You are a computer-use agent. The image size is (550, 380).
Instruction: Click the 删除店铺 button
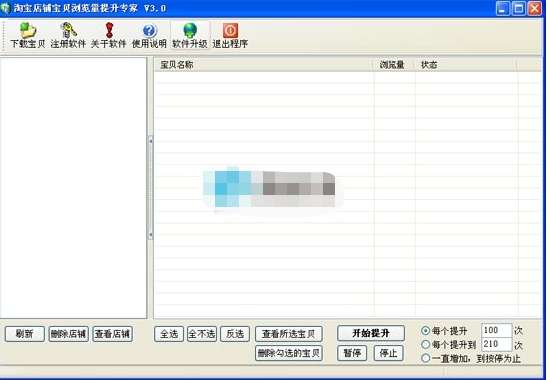click(x=68, y=334)
